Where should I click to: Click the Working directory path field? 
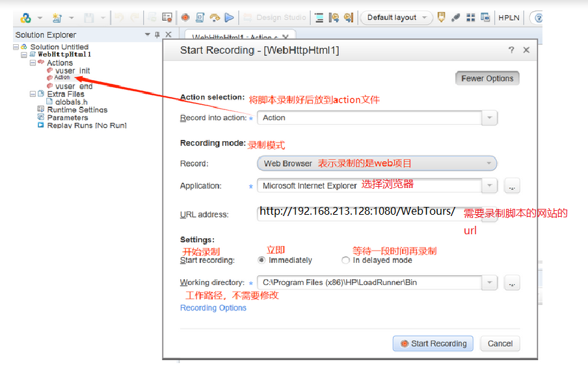pyautogui.click(x=369, y=282)
